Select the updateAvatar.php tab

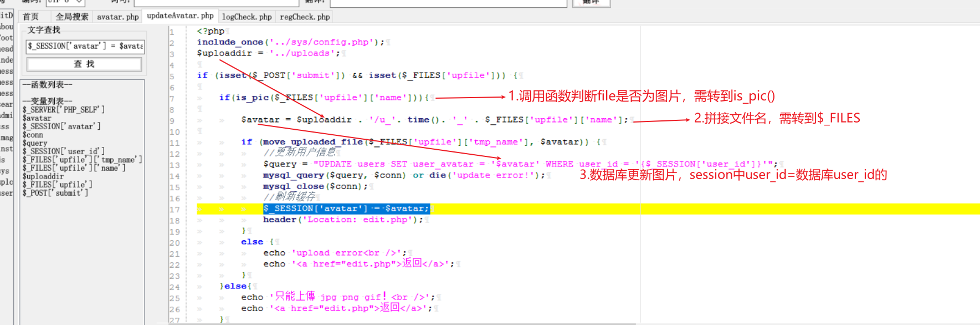click(180, 16)
